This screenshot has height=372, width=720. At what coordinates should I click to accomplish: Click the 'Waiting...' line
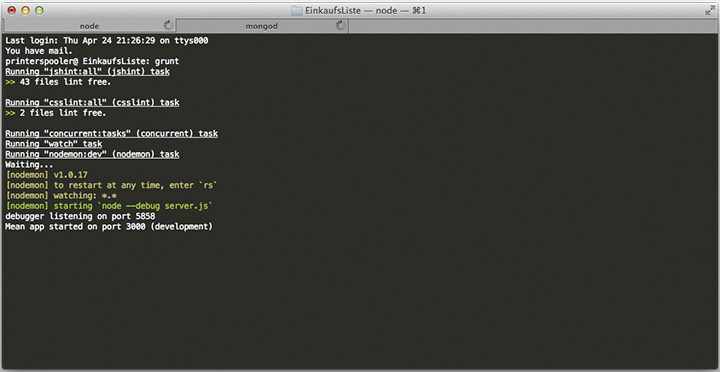29,164
